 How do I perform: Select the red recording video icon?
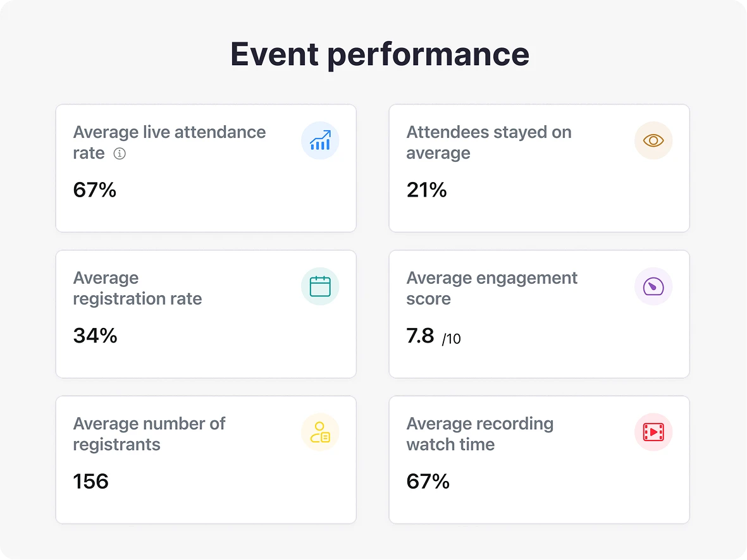653,432
